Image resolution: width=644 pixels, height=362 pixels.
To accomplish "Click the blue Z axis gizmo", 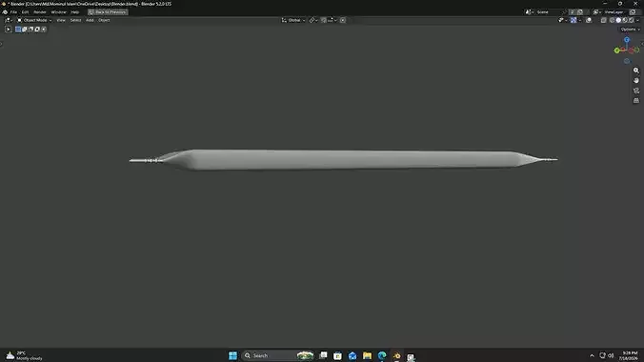I will pyautogui.click(x=627, y=40).
